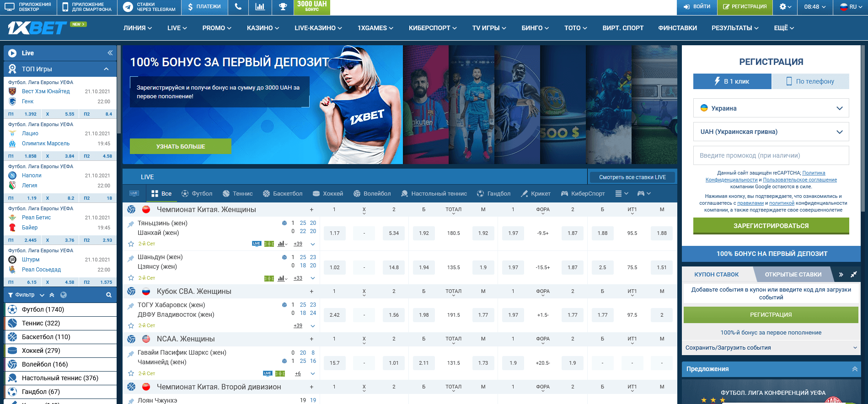868x404 pixels.
Task: Open the statistics bar-chart icon in top bar
Action: click(x=260, y=7)
